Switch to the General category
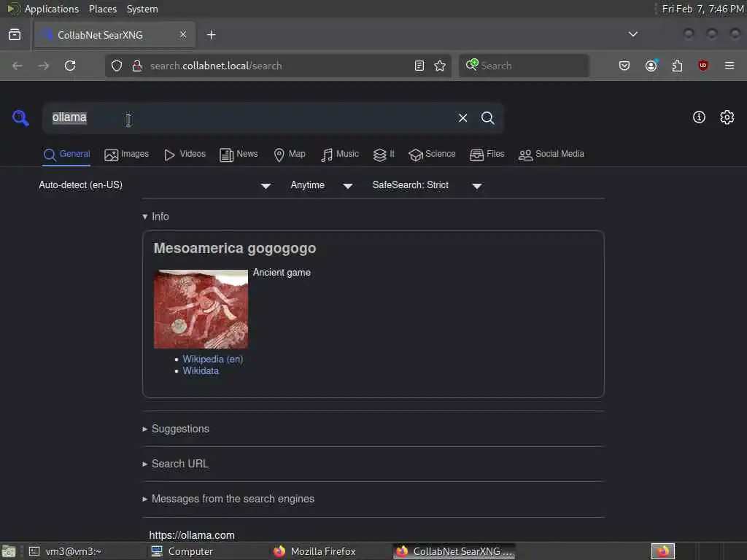747x560 pixels. coord(66,155)
